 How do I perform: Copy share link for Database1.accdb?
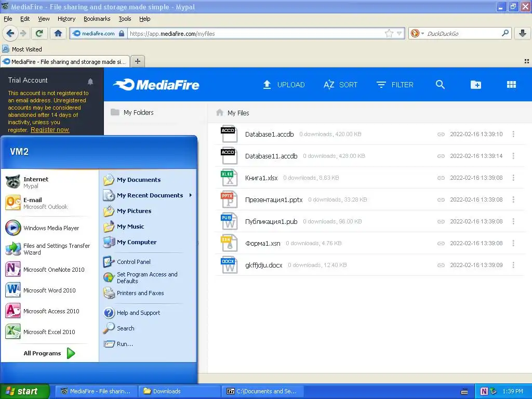[x=441, y=135]
